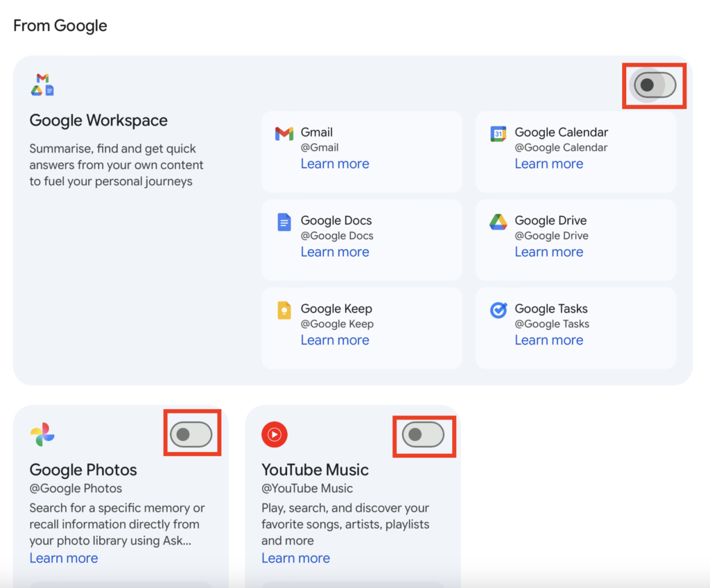Click the Google Workspace combined apps icon
The image size is (710, 588).
pos(42,85)
